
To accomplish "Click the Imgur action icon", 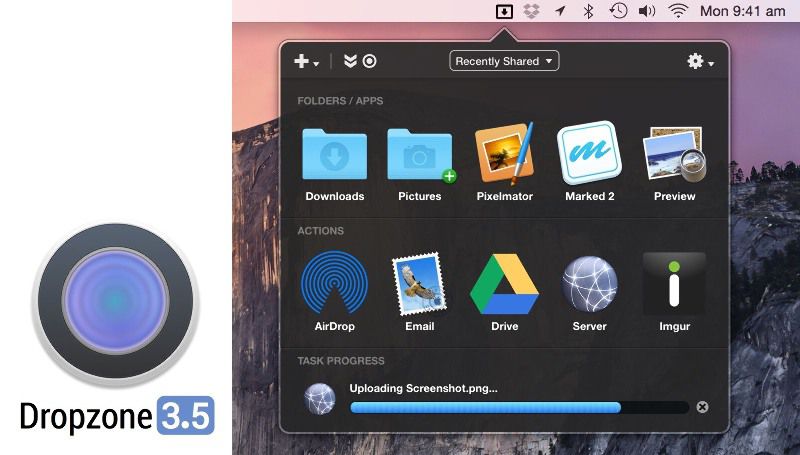I will pos(674,284).
